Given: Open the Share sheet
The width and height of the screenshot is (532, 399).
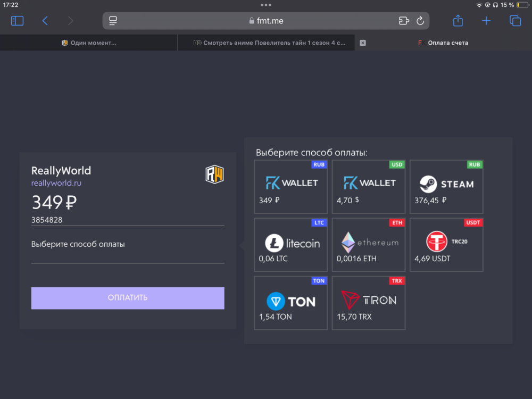Looking at the screenshot, I should [458, 20].
